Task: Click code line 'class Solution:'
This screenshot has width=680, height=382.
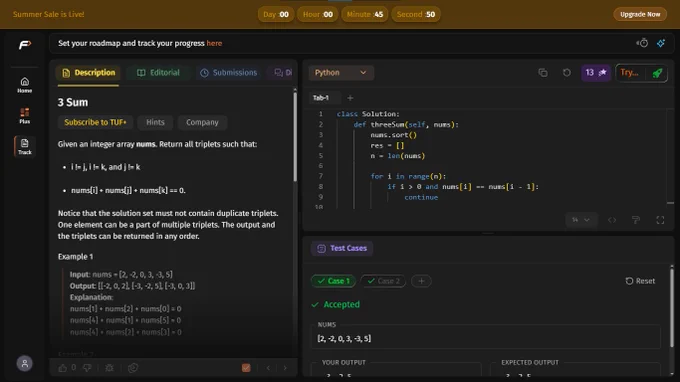Action: [x=368, y=114]
